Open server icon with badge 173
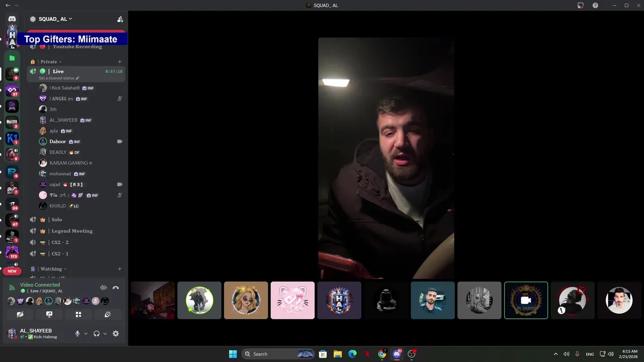The width and height of the screenshot is (644, 362). 12,251
